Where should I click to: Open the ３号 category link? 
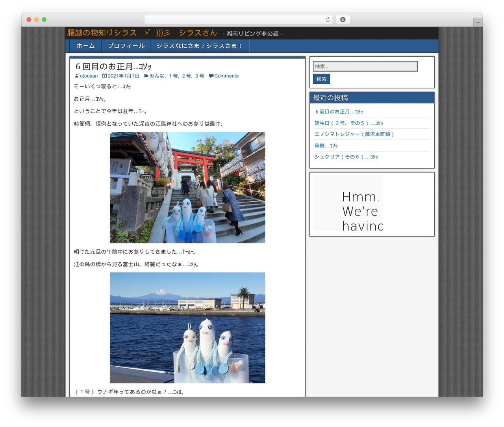point(199,76)
